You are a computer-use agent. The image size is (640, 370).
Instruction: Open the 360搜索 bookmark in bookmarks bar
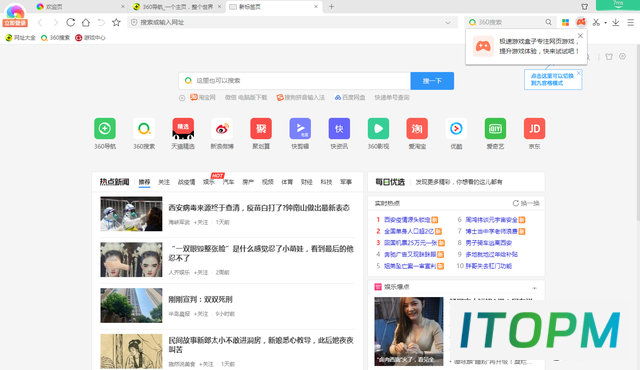pos(55,38)
